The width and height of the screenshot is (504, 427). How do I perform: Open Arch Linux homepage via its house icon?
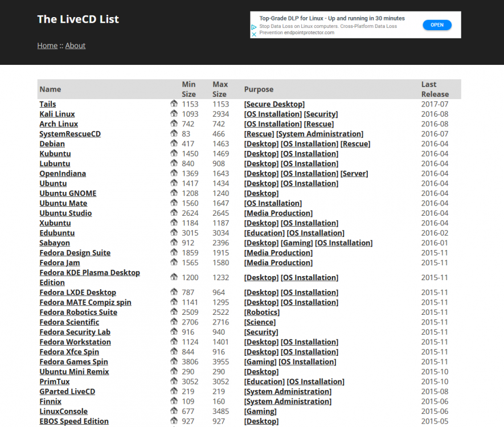point(174,124)
